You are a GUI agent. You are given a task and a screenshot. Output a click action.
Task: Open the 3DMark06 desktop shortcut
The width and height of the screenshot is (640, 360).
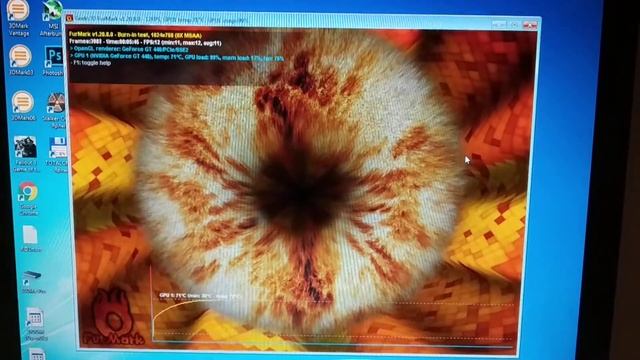coord(22,106)
